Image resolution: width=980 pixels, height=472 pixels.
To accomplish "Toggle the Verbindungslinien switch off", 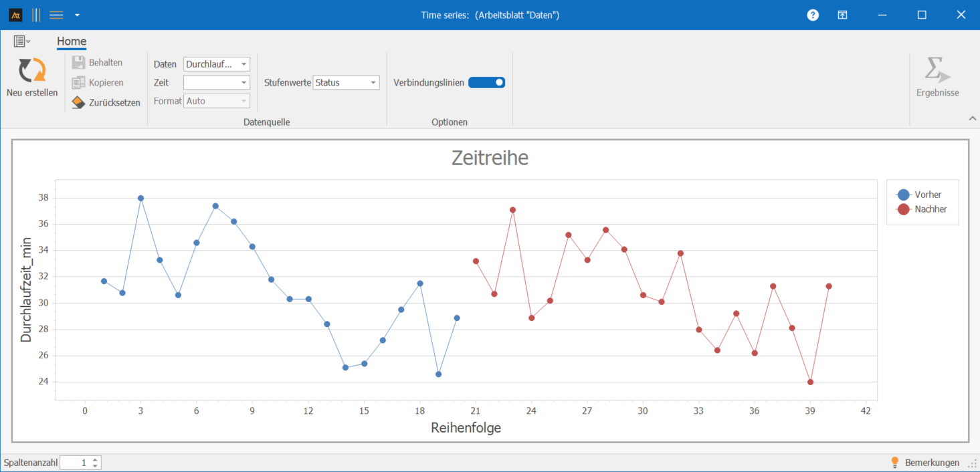I will (x=486, y=82).
